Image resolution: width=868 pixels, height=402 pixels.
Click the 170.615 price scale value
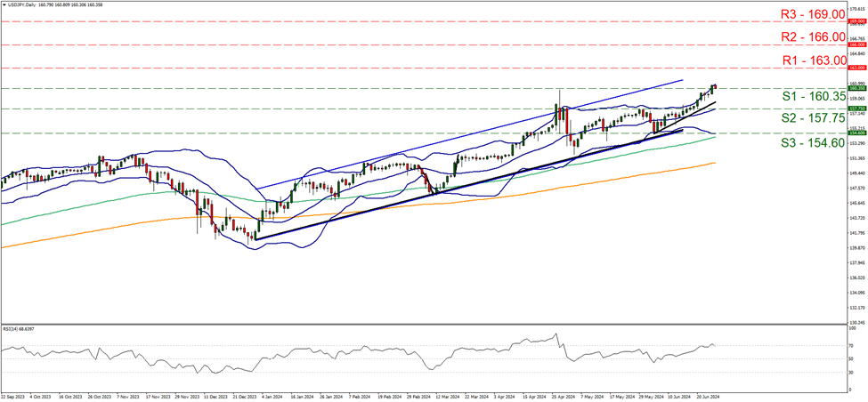[856, 10]
